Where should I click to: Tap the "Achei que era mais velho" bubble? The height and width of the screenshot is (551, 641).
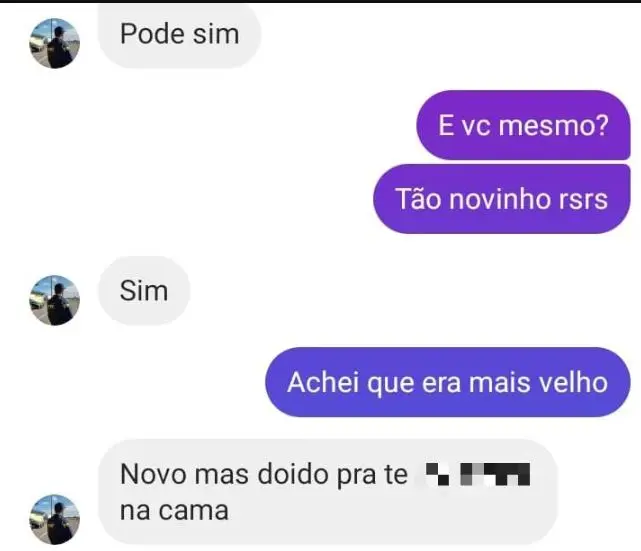448,382
